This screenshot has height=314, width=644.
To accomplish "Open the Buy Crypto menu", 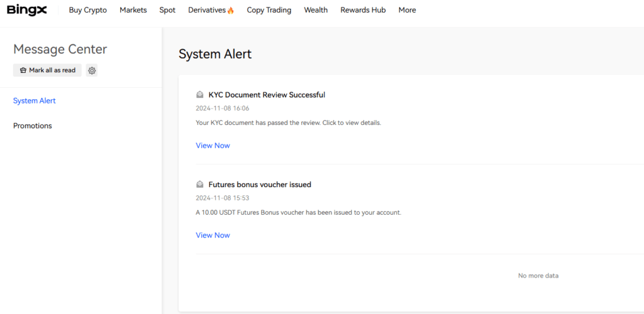I will tap(88, 10).
